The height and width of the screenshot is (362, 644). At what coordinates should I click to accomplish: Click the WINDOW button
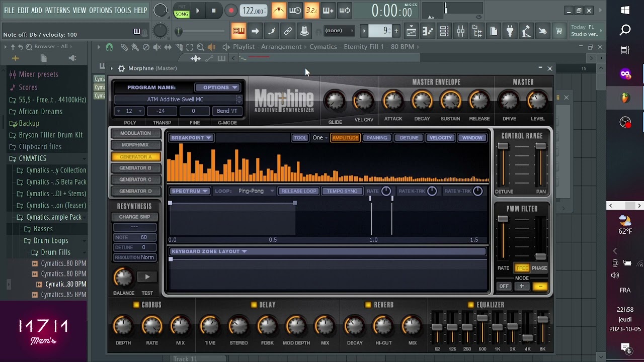472,138
